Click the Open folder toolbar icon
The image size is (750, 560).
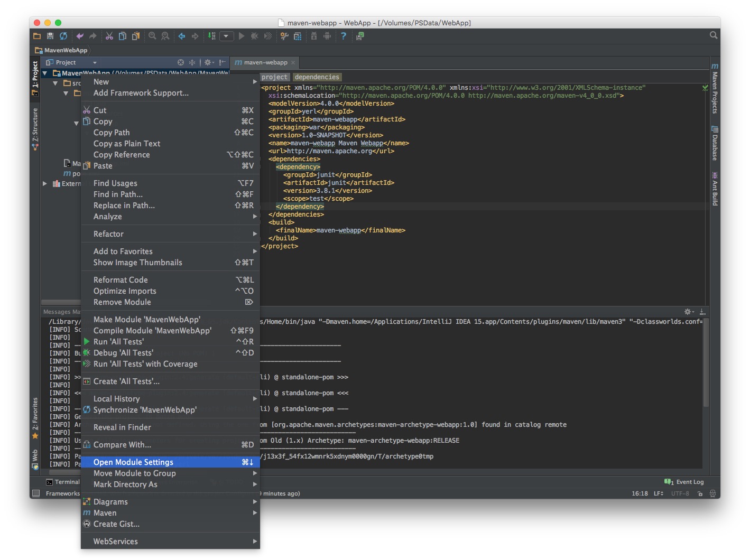click(37, 36)
